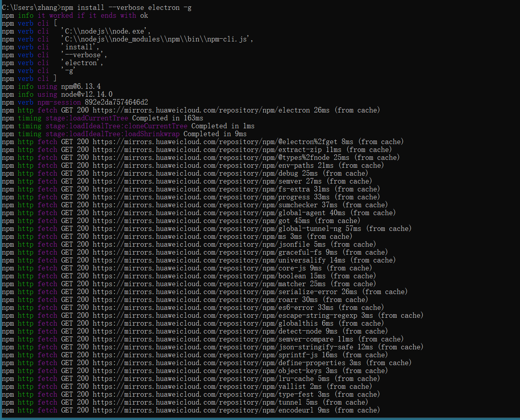Click the semver-compare fetch URL

(x=213, y=339)
